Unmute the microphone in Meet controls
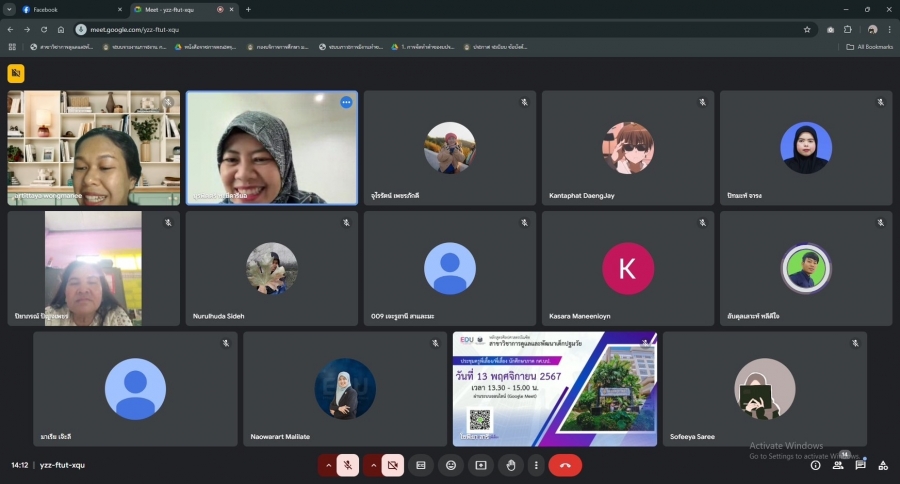Screen dimensions: 900x484 [x=348, y=465]
